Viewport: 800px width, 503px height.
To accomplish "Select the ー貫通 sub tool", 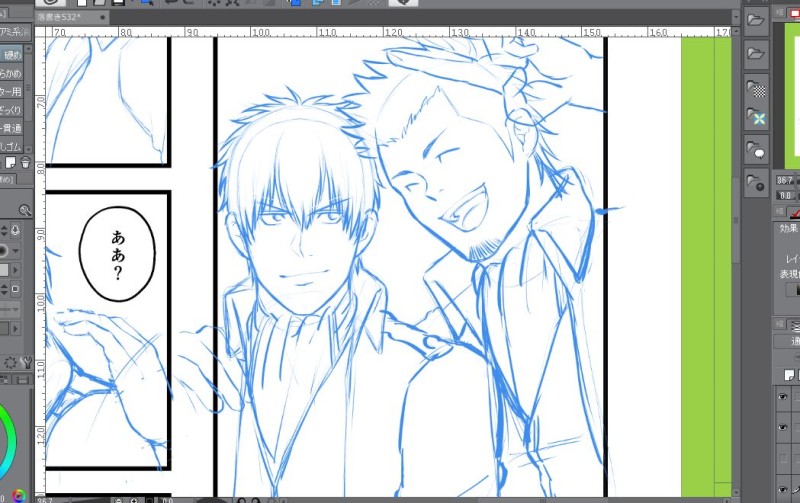I will tap(12, 128).
